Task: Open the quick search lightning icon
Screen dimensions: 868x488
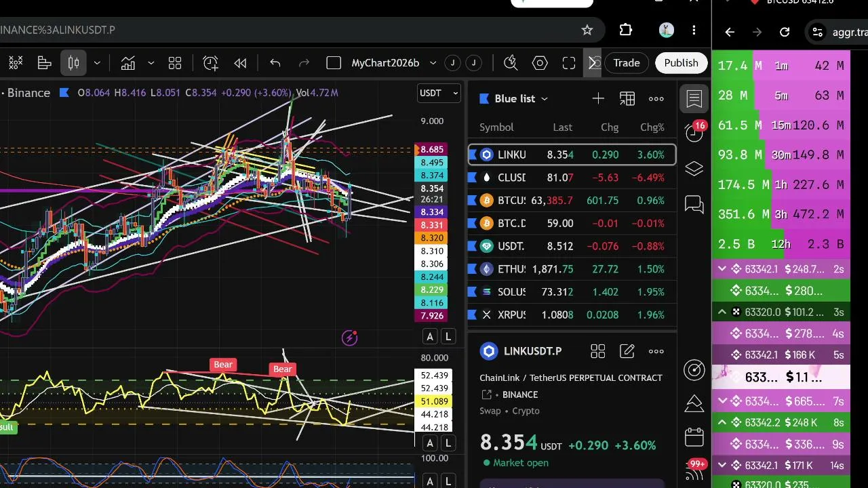Action: coord(511,63)
